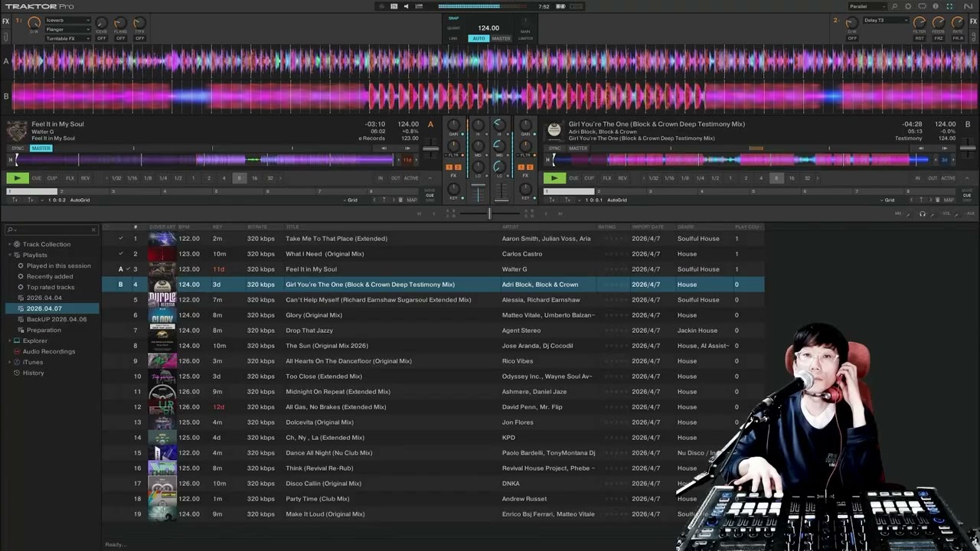
Task: Clear the browser search field with X
Action: click(x=93, y=230)
